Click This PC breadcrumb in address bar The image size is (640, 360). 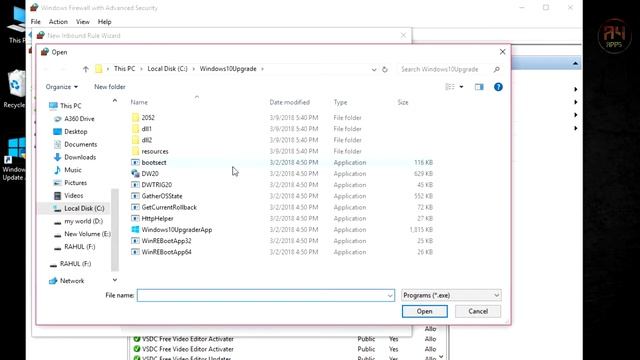point(124,69)
